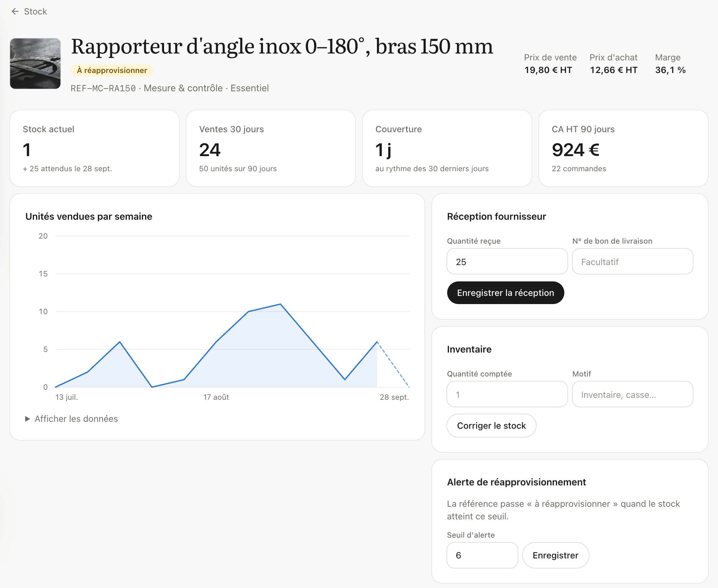718x588 pixels.
Task: Click the Inventaire section heading
Action: [x=469, y=349]
